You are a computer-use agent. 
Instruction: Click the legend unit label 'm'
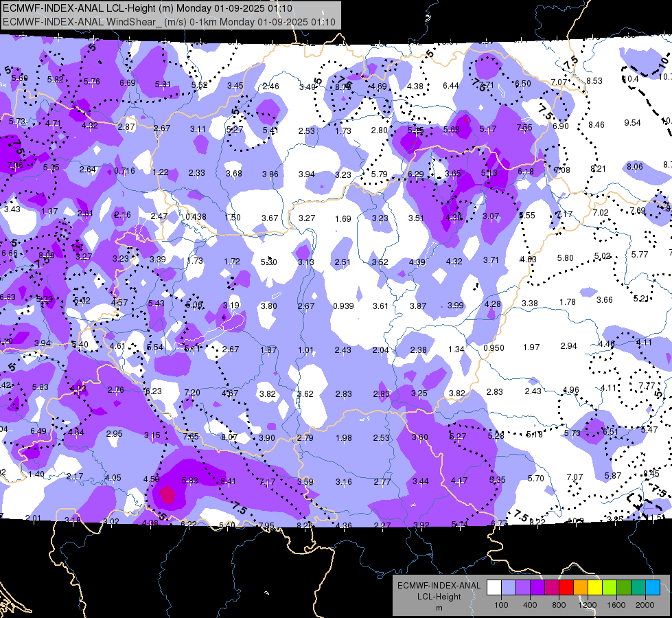[439, 608]
